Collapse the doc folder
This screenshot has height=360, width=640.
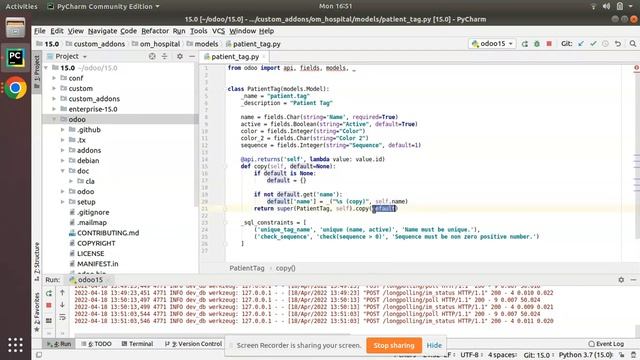pyautogui.click(x=62, y=171)
